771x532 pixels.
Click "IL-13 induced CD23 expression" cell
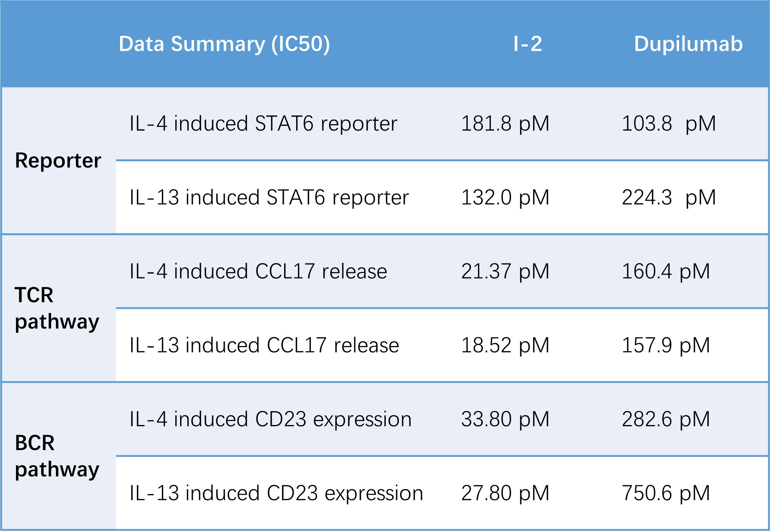(x=276, y=493)
